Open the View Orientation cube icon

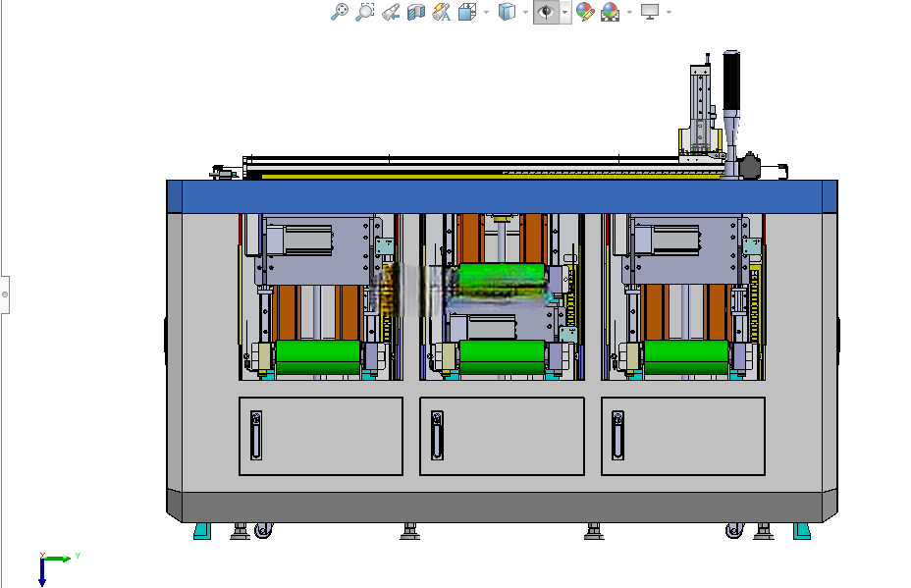(x=467, y=12)
